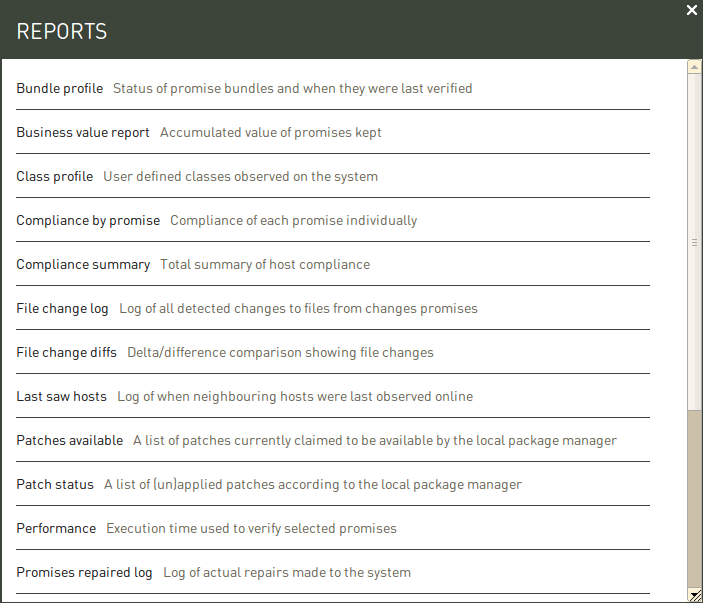Click the scrollbar track below the thumb
This screenshot has width=703, height=603.
[694, 499]
